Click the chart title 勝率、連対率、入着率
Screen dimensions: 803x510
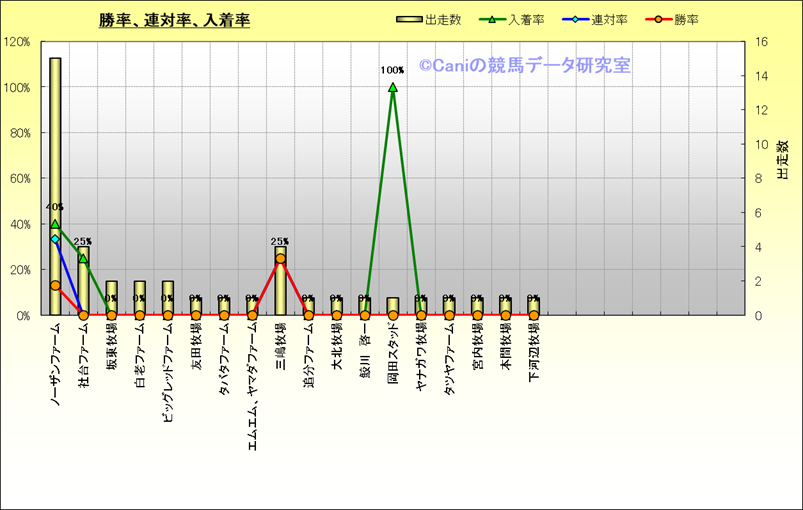[174, 20]
